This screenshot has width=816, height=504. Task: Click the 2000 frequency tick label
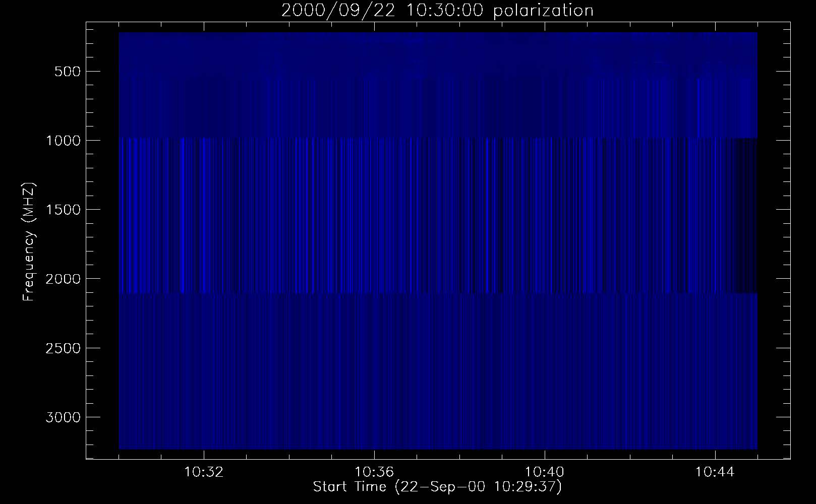click(62, 279)
